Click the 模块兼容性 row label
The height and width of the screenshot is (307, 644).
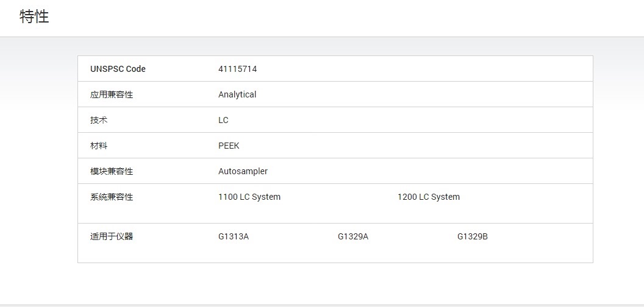point(112,171)
